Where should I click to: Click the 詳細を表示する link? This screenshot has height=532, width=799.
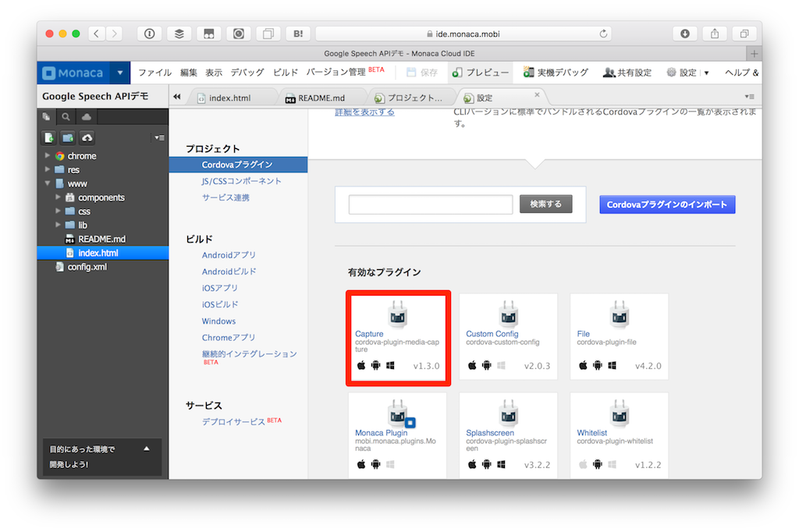tap(364, 112)
